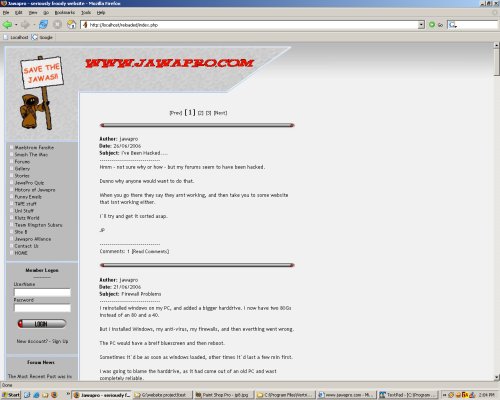
Task: Click the Stop loading icon
Action: click(x=57, y=25)
